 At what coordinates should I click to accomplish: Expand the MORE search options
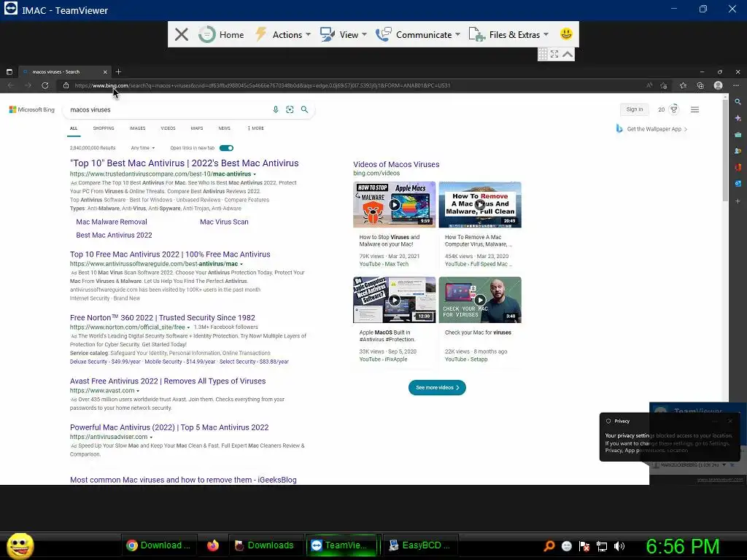256,128
